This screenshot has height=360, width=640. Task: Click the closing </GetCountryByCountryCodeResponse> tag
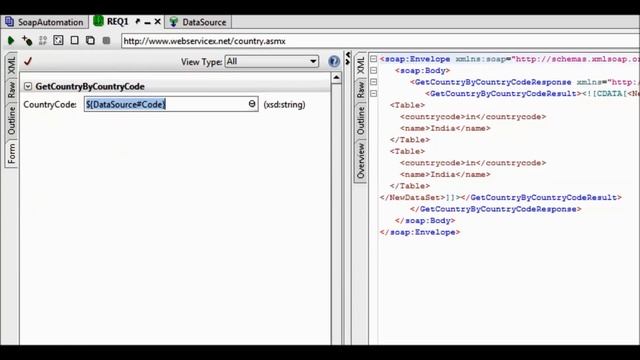pyautogui.click(x=496, y=209)
